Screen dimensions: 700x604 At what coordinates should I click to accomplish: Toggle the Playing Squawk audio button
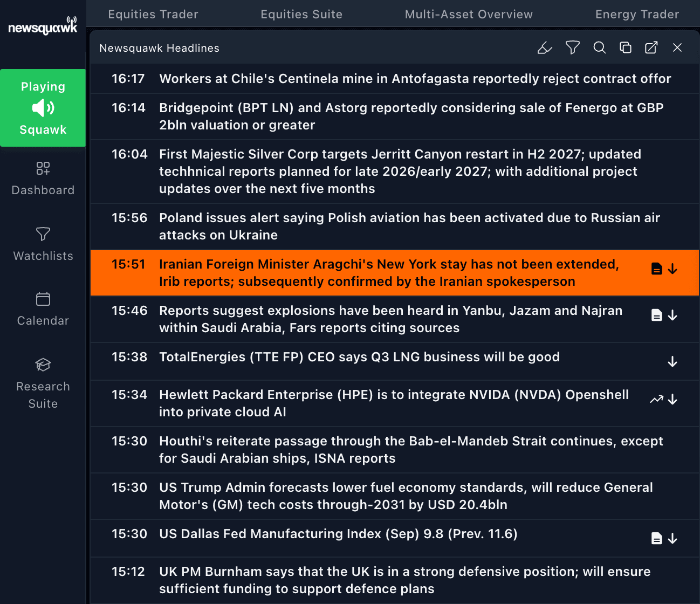click(x=43, y=108)
